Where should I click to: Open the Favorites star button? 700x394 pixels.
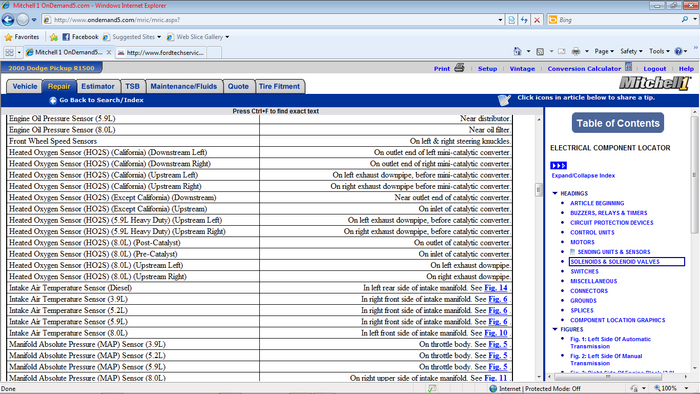pyautogui.click(x=21, y=37)
